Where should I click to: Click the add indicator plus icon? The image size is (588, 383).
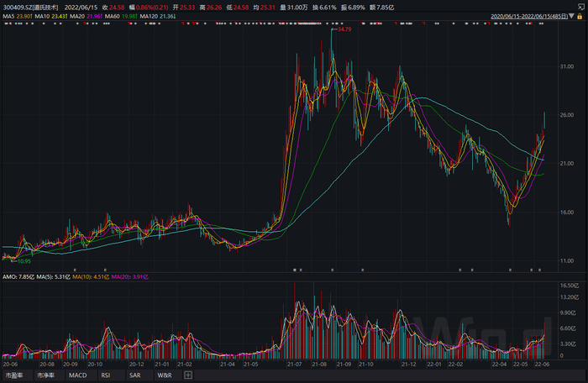(188, 375)
